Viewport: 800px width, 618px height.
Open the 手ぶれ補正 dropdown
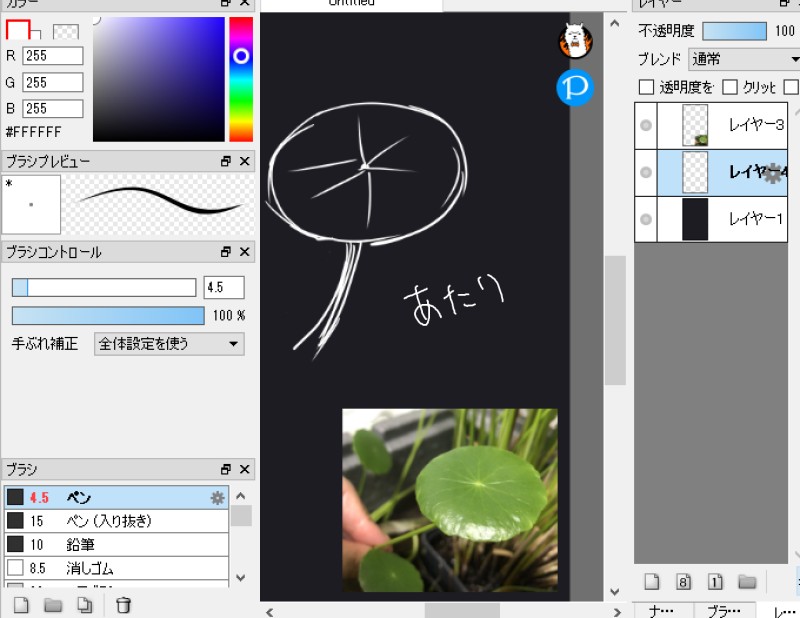coord(169,343)
